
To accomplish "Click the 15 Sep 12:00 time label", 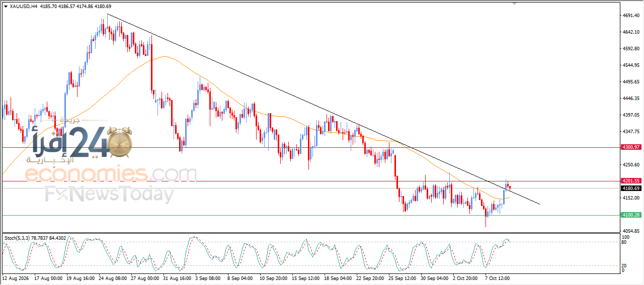I will pyautogui.click(x=306, y=277).
